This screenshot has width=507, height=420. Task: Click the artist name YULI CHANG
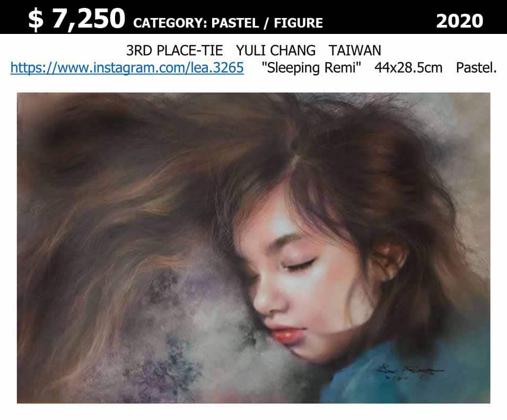[276, 50]
